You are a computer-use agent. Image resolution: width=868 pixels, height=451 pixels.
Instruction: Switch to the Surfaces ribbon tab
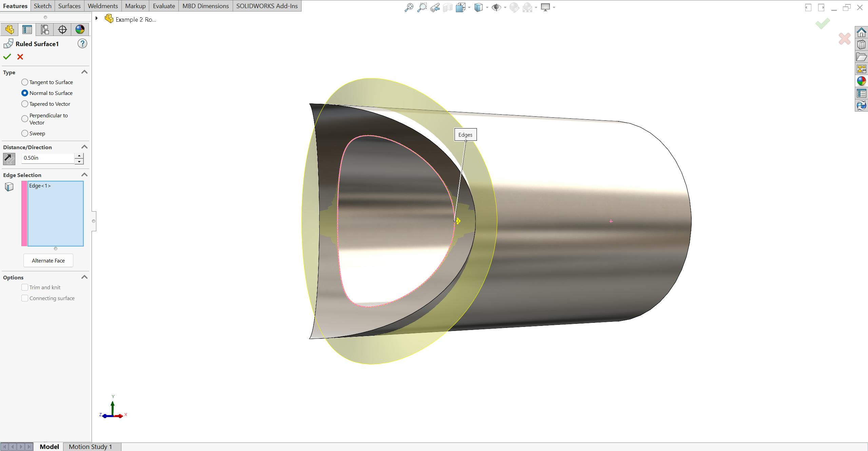[69, 6]
